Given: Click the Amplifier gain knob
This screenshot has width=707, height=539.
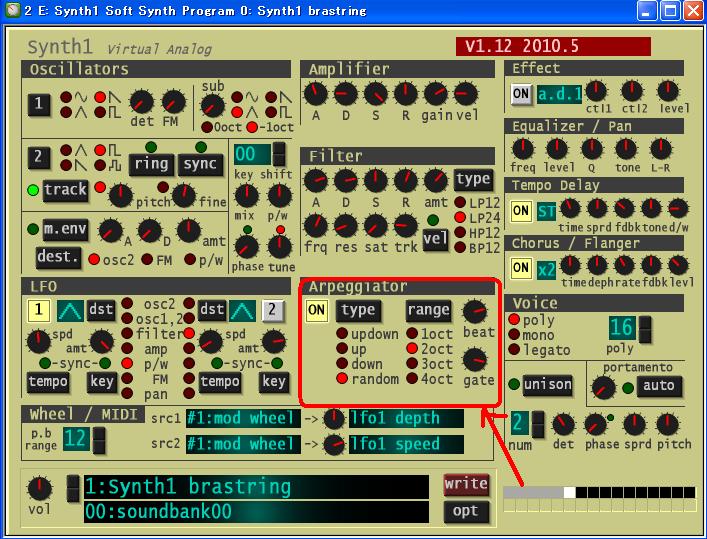Looking at the screenshot, I should click(436, 94).
